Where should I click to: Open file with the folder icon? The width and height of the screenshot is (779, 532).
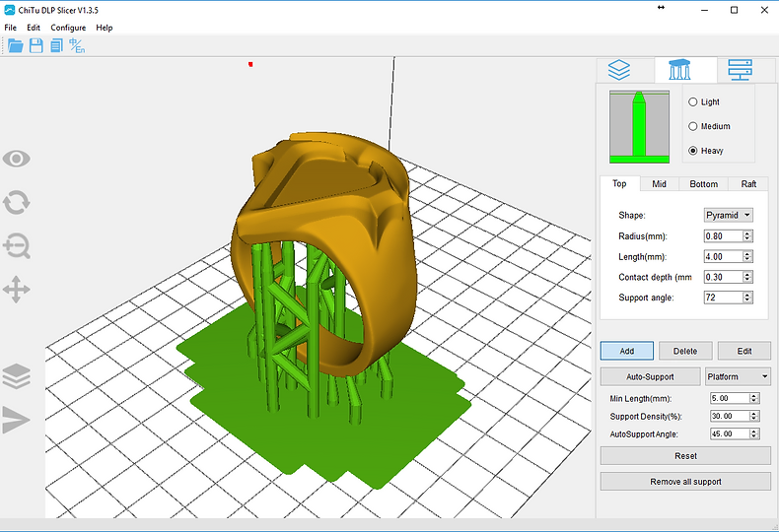coord(16,45)
